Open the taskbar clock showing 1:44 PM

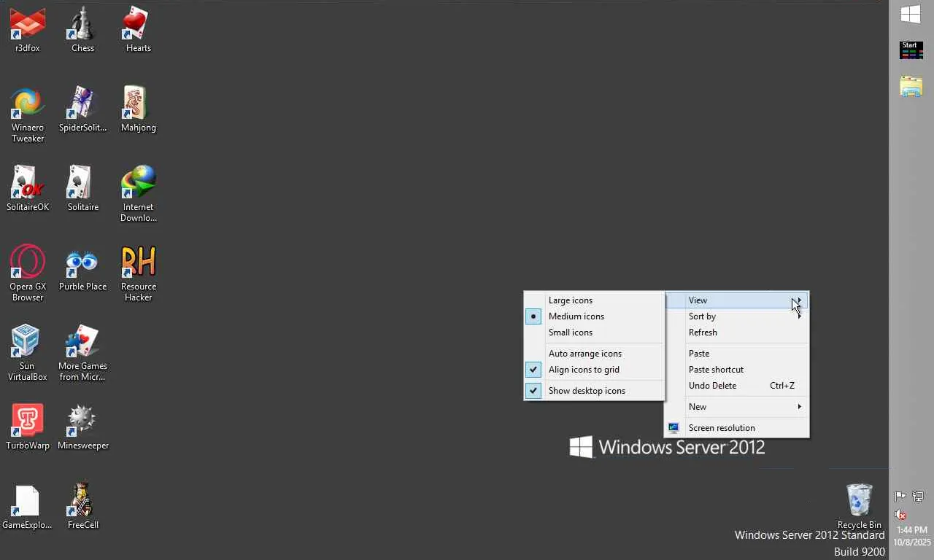(912, 536)
